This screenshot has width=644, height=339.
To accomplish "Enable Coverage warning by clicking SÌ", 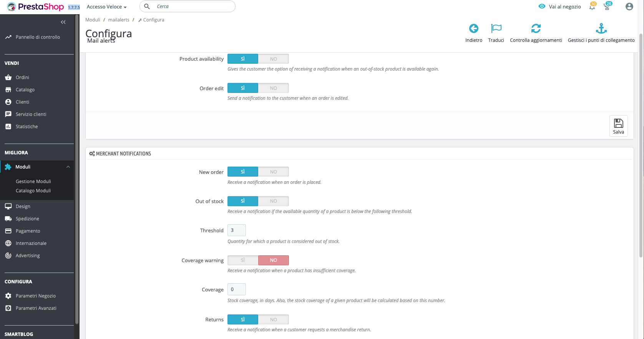I will [243, 260].
